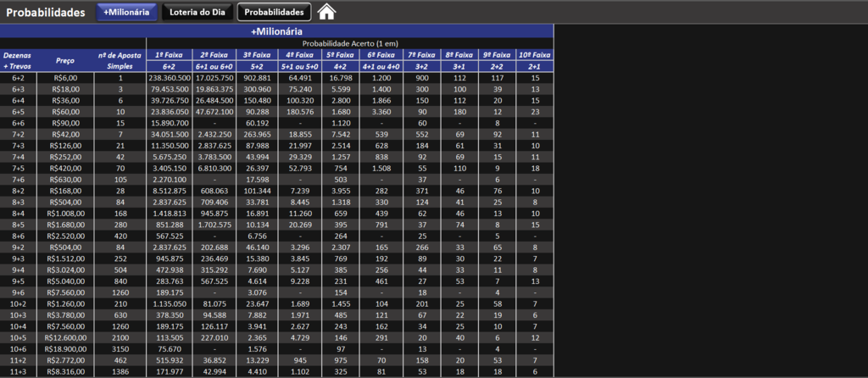868x378 pixels.
Task: Select the '171.977' cell
Action: 170,371
